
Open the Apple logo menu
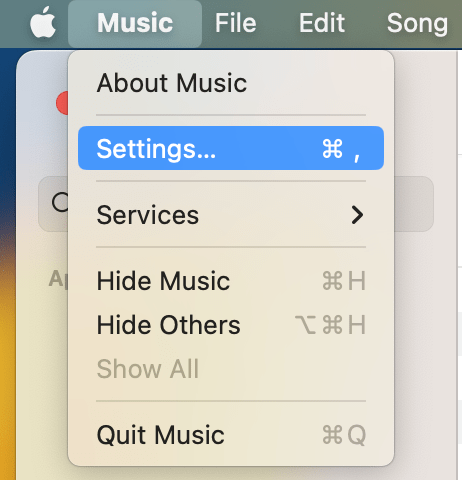(x=43, y=22)
